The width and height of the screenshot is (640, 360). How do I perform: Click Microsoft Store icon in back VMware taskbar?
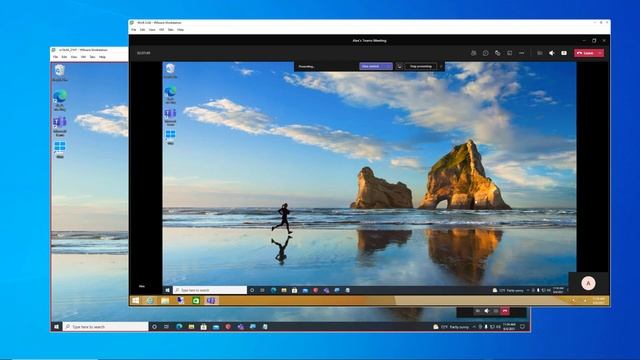click(204, 327)
